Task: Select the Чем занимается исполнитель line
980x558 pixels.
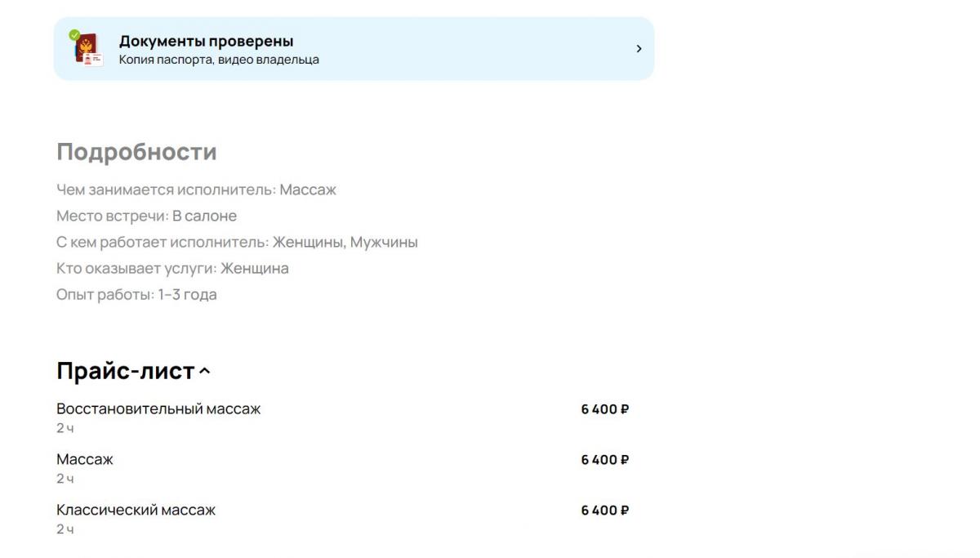Action: click(x=196, y=190)
